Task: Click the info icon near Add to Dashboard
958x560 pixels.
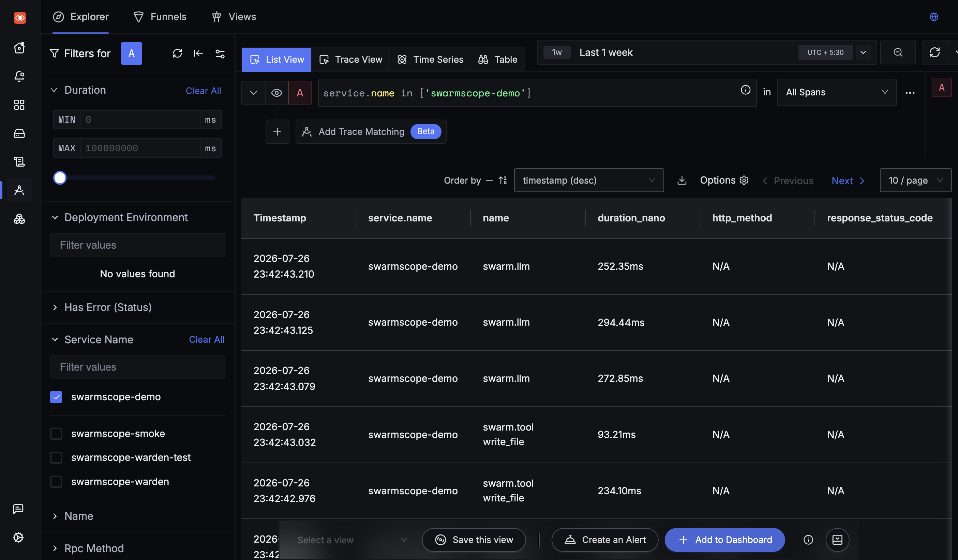Action: pyautogui.click(x=808, y=540)
